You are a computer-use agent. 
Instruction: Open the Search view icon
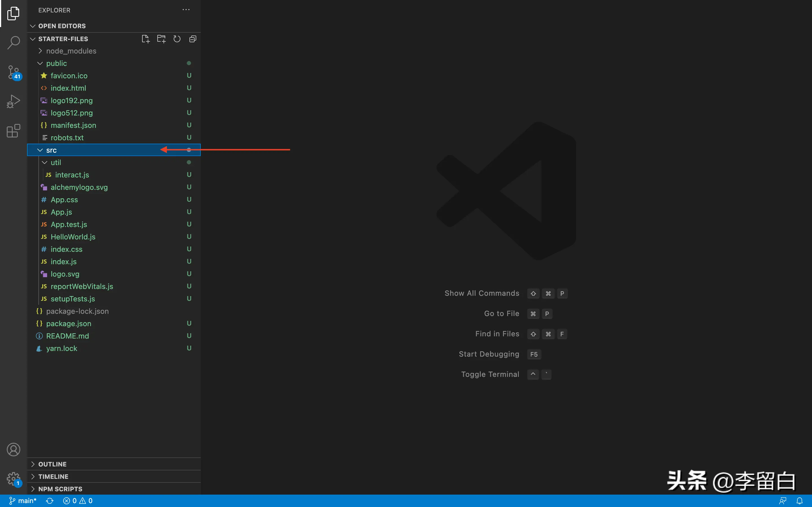point(14,43)
